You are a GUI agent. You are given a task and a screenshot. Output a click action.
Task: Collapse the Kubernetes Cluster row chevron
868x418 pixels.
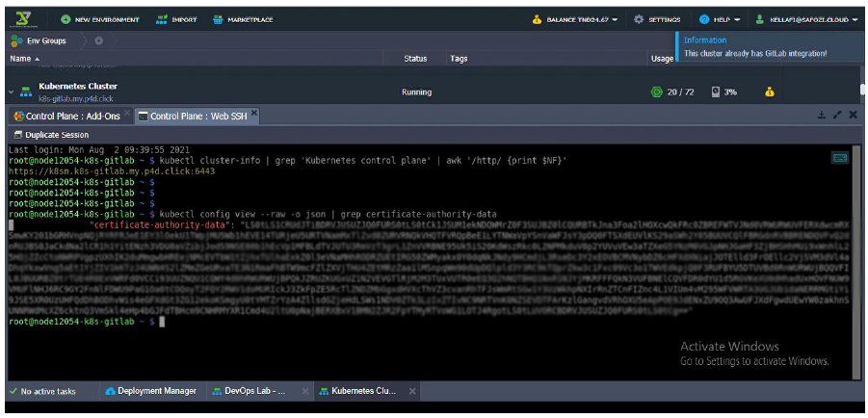click(x=11, y=92)
